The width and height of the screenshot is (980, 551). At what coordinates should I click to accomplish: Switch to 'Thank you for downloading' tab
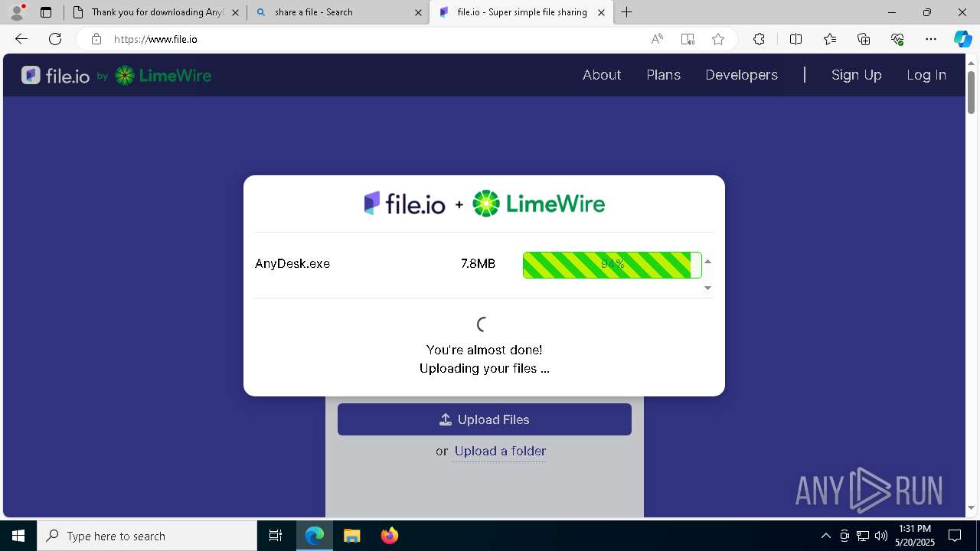coord(155,12)
